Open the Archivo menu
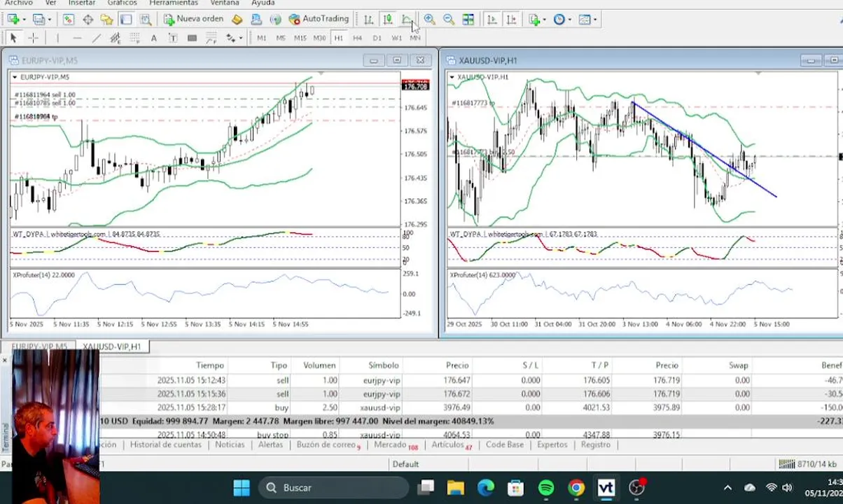 [x=19, y=3]
